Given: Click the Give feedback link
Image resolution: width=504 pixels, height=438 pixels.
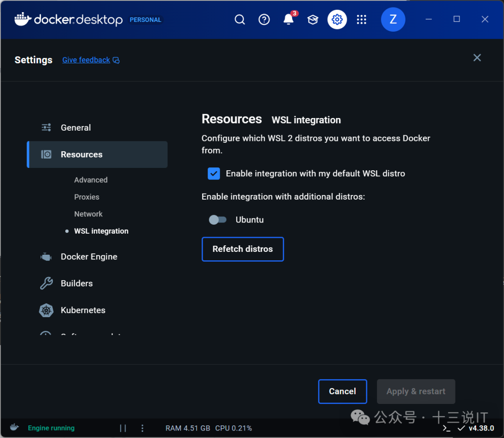Looking at the screenshot, I should pyautogui.click(x=86, y=60).
